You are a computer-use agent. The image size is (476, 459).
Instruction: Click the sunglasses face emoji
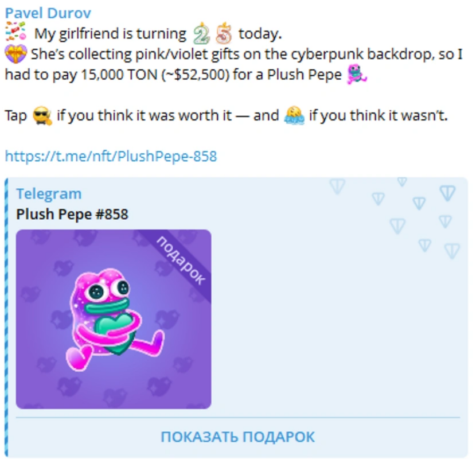[x=42, y=115]
